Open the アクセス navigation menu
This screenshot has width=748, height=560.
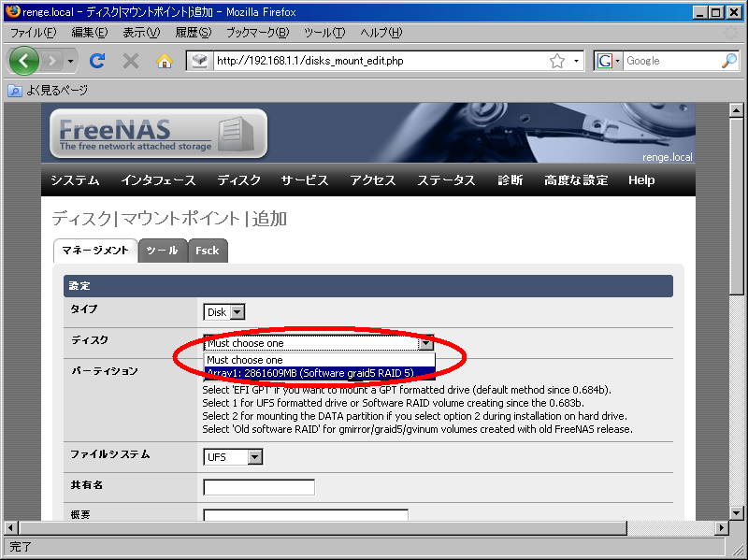(373, 180)
